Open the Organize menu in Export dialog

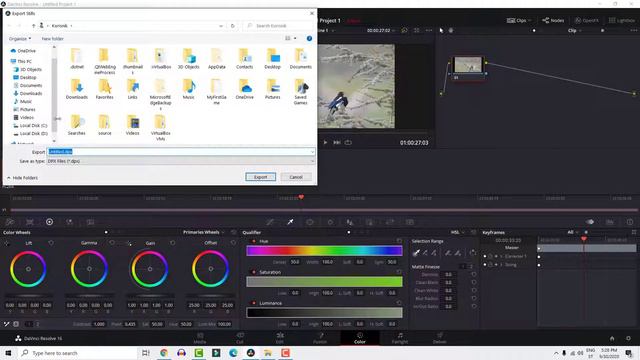pos(20,39)
